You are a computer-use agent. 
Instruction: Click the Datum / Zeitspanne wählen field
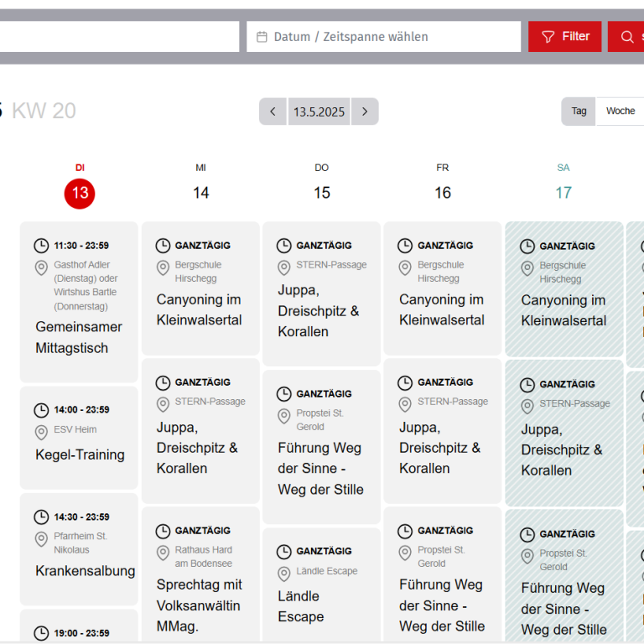pyautogui.click(x=384, y=37)
